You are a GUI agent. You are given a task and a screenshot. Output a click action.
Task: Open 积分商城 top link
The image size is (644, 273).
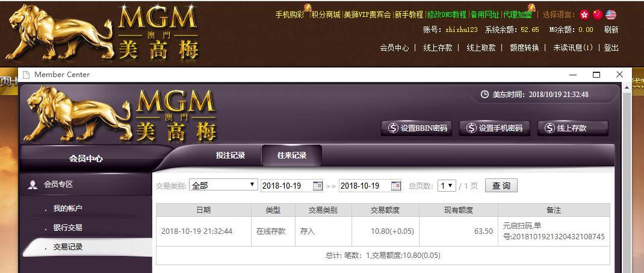coord(326,15)
